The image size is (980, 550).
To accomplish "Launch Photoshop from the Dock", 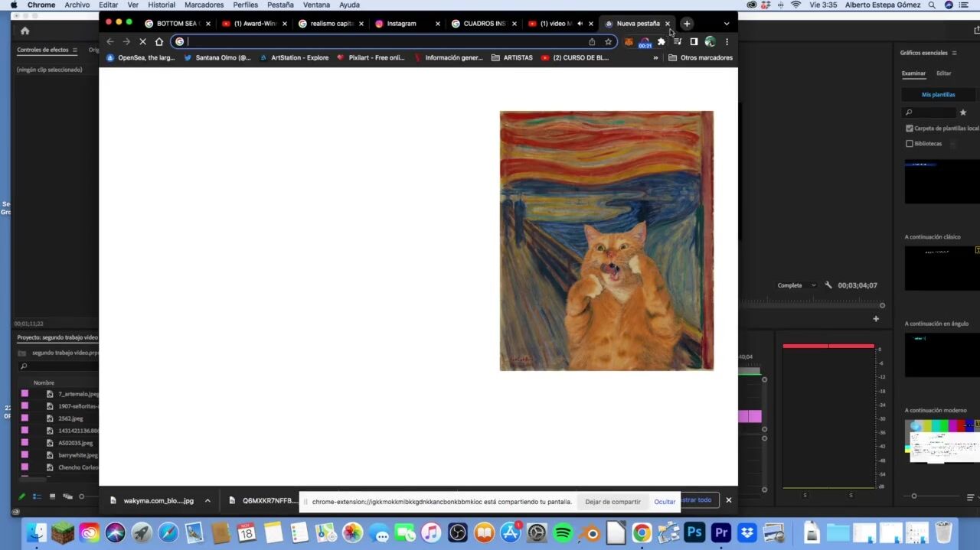I will coord(694,532).
